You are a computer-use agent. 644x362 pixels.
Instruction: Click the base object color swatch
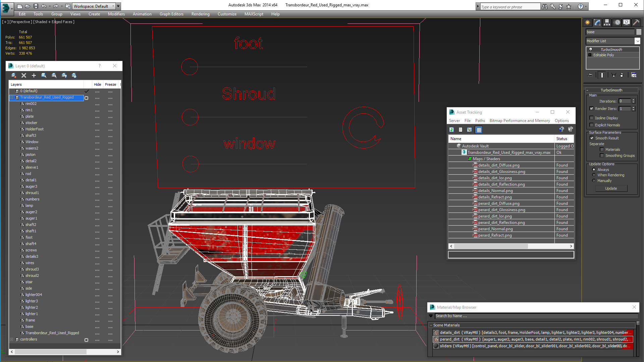click(x=639, y=32)
